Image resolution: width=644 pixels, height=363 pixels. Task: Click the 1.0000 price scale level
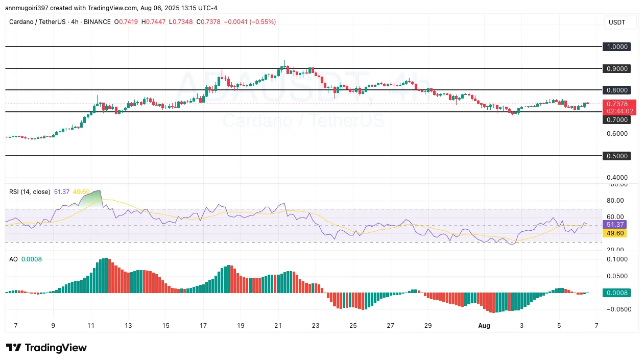point(616,46)
